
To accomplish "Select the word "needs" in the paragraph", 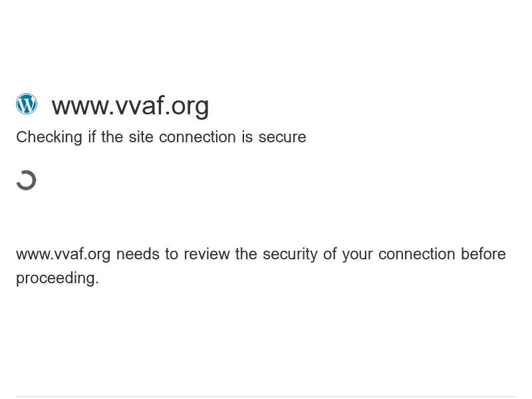I will click(138, 255).
